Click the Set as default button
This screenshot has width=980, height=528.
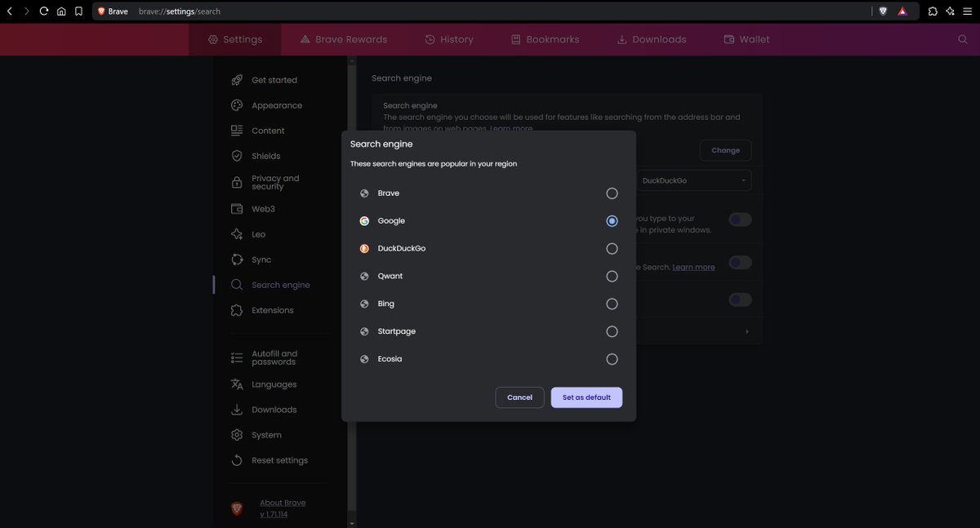pos(586,397)
